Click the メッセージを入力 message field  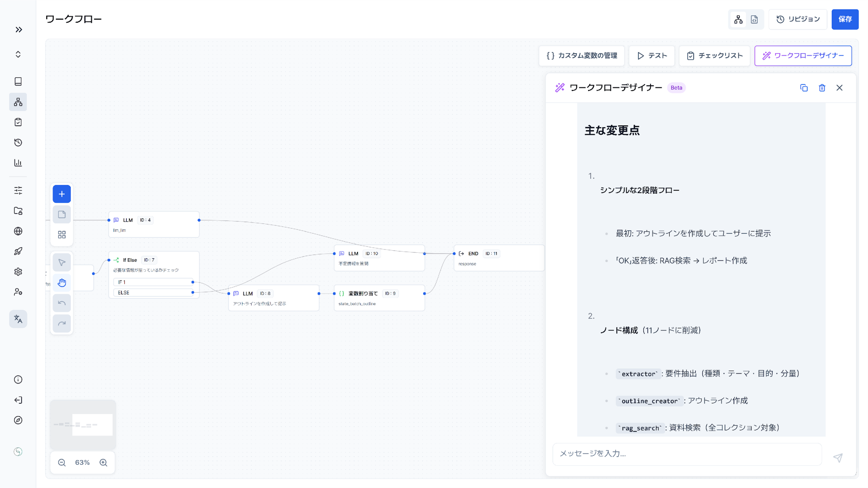click(687, 454)
